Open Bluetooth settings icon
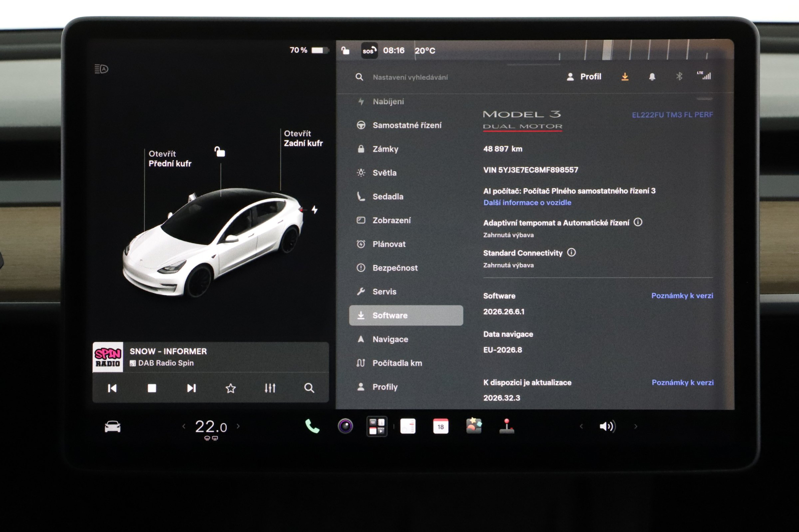 pyautogui.click(x=679, y=76)
